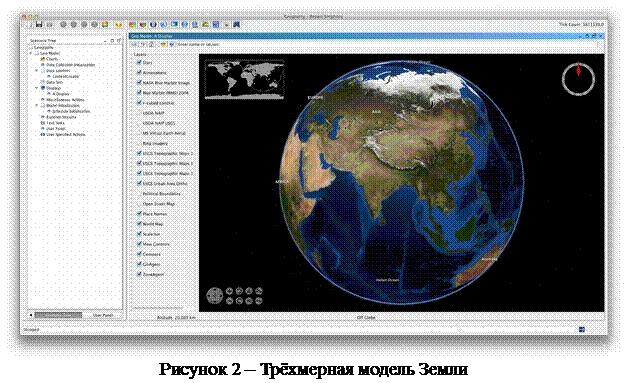This screenshot has width=627, height=383.
Task: Collapse the Model Initialization tree node
Action: (37, 106)
